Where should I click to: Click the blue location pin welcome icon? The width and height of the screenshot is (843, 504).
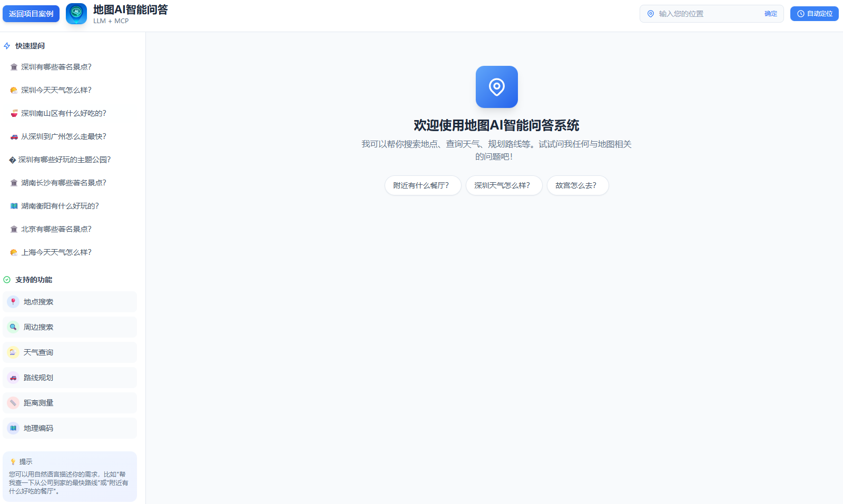[496, 87]
